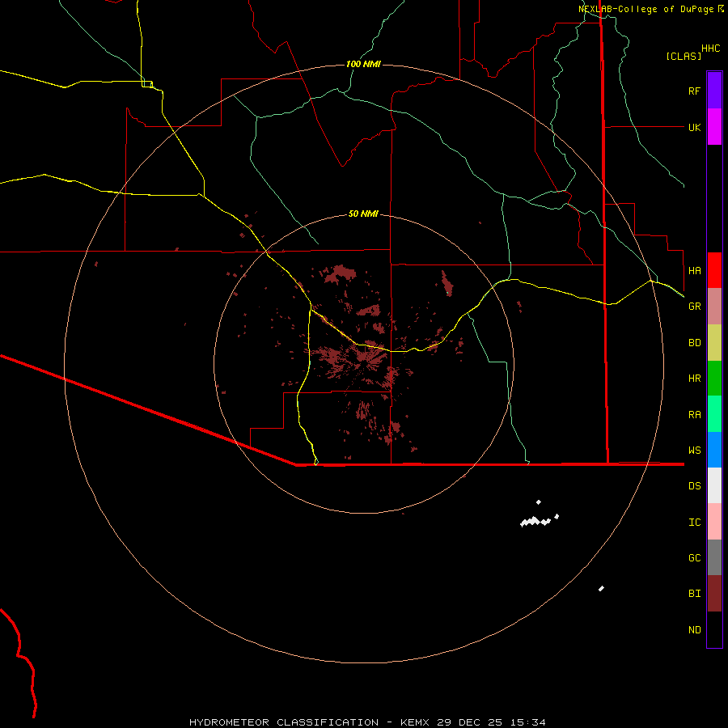The height and width of the screenshot is (728, 728).
Task: Click the WS legend label
Action: (694, 450)
